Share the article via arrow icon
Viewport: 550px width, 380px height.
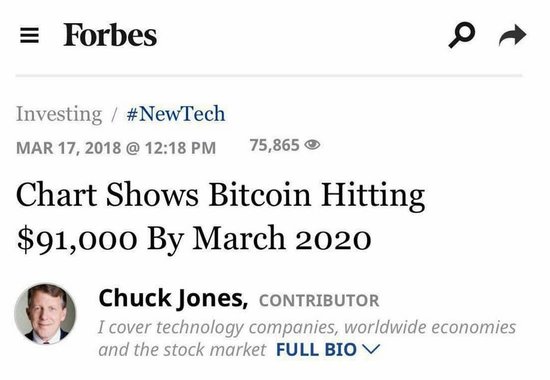(x=512, y=35)
